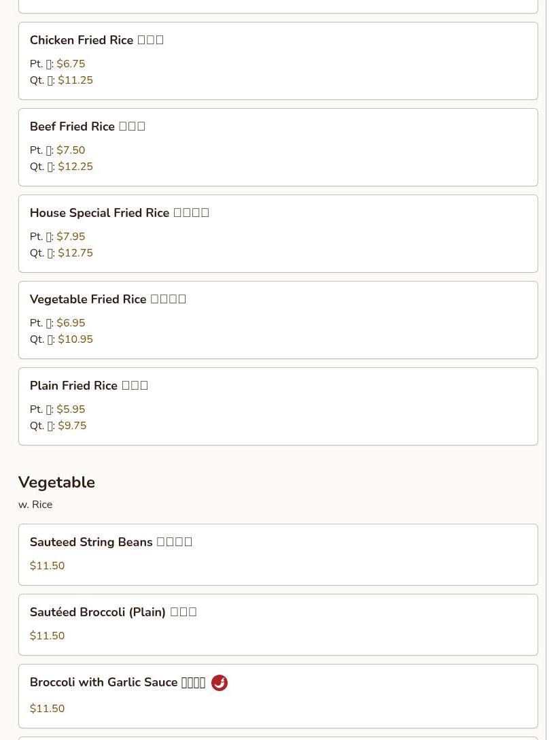Click the Vegetable section heading
This screenshot has height=740, width=560.
56,482
